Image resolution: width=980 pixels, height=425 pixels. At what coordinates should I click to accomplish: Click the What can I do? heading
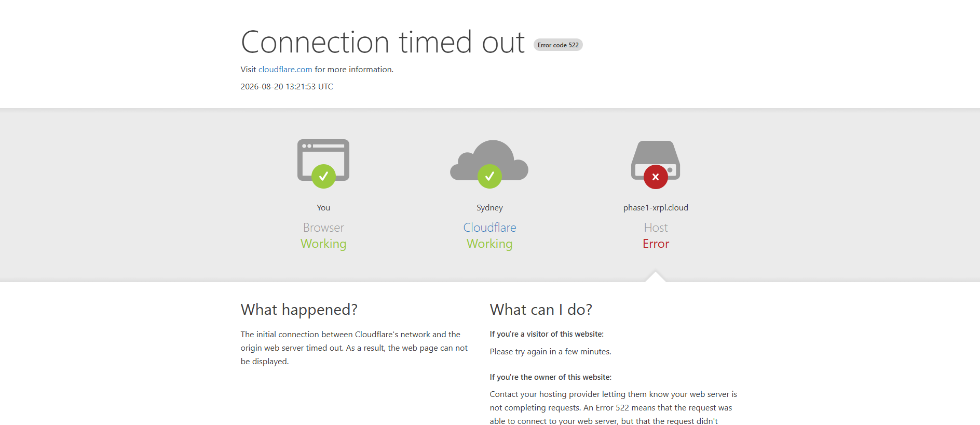pos(541,310)
